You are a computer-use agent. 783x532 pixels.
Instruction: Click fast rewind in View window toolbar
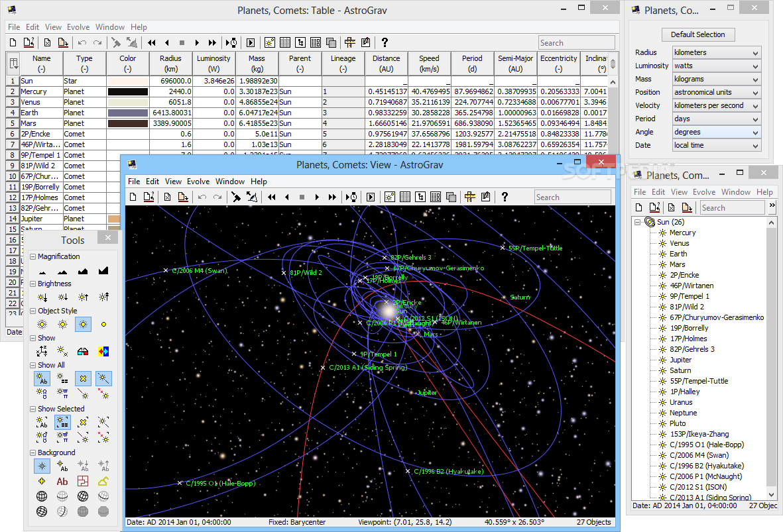tap(271, 197)
